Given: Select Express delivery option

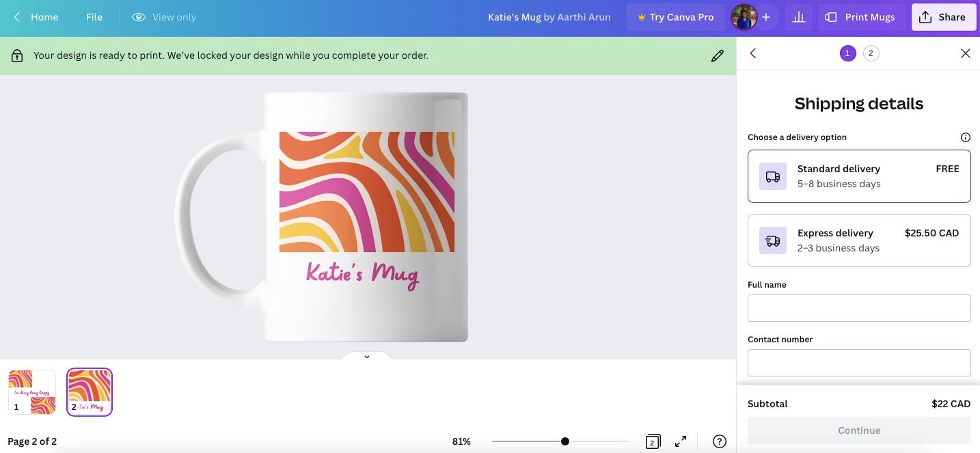Looking at the screenshot, I should tap(859, 241).
